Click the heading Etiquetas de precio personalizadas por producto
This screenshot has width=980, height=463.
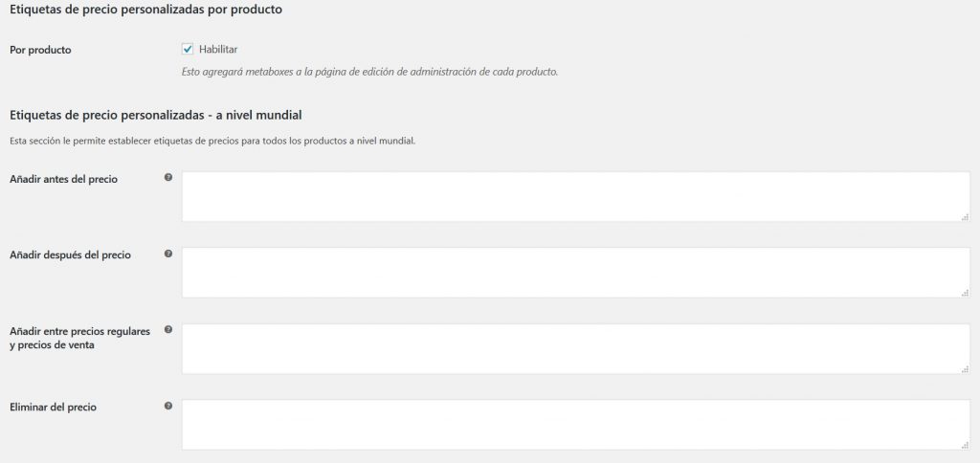click(x=145, y=10)
